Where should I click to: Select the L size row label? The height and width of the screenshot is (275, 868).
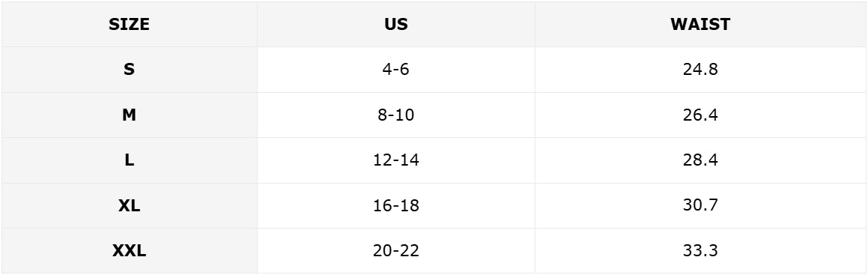point(129,160)
